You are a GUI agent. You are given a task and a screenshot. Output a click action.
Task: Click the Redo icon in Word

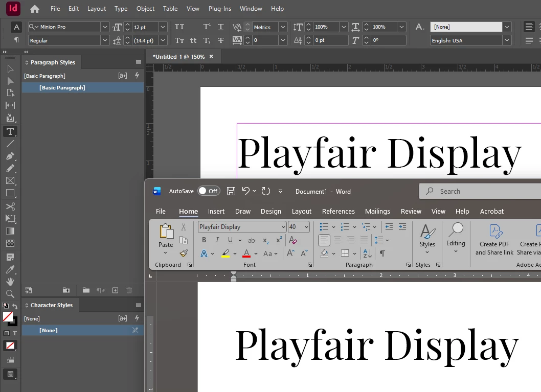[265, 191]
